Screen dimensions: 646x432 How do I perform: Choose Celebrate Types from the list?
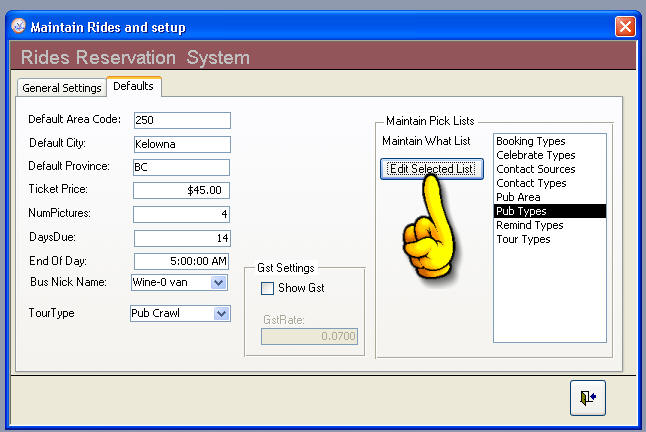click(x=535, y=156)
